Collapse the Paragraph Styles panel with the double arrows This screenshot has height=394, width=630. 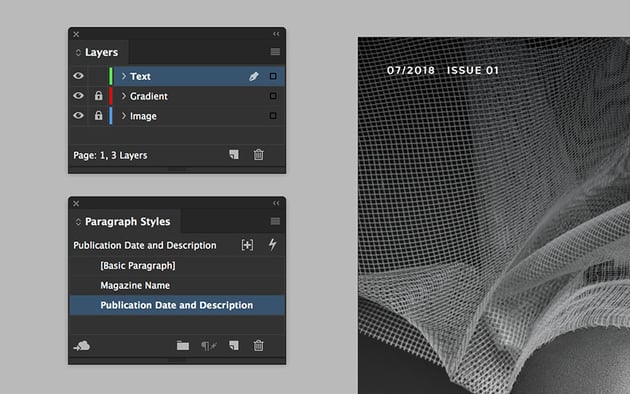276,203
